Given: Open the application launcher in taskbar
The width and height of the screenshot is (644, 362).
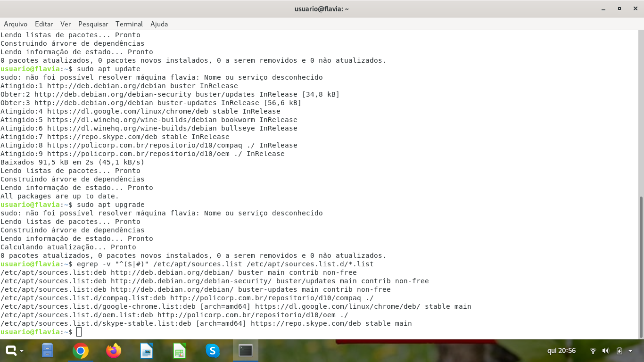Looking at the screenshot, I should pos(14,351).
